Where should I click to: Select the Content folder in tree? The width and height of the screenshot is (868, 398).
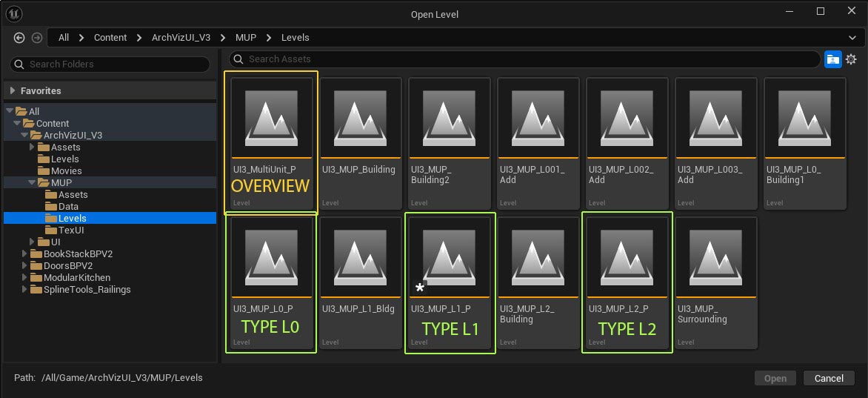[x=110, y=124]
